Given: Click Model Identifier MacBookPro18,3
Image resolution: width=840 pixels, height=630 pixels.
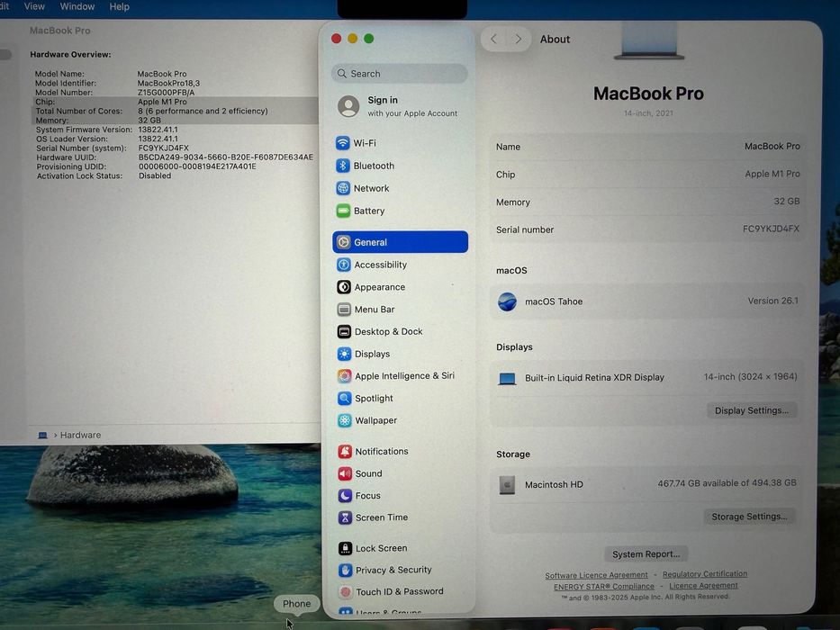Looking at the screenshot, I should coord(168,83).
